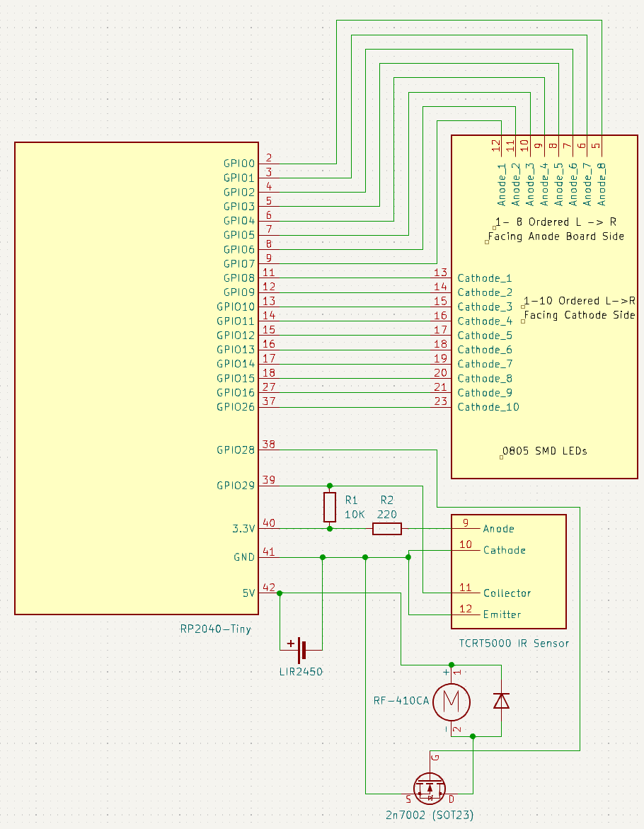Select the '1-10 Ordered L->R' note

pyautogui.click(x=580, y=301)
